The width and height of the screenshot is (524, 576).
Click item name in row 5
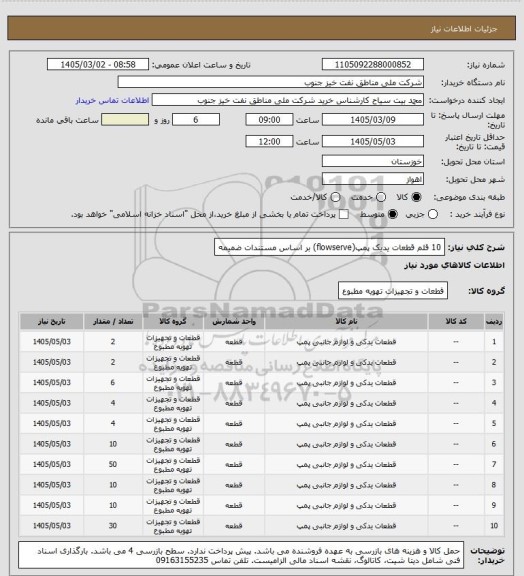[346, 424]
